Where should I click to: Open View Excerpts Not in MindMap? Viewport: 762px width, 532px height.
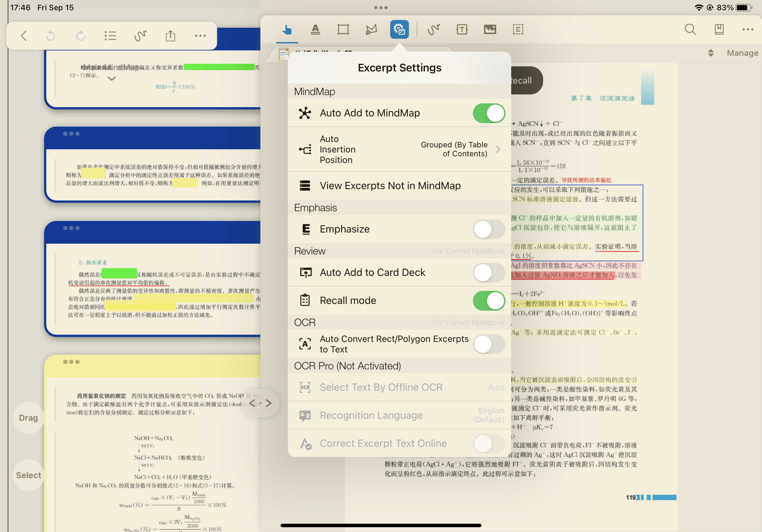[x=399, y=186]
